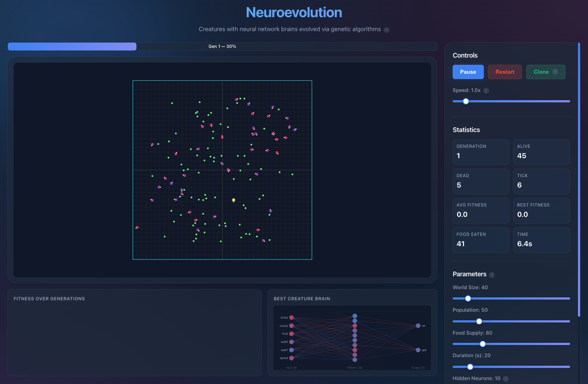588x384 pixels.
Task: Click the yellow best creature in arena
Action: pos(233,200)
